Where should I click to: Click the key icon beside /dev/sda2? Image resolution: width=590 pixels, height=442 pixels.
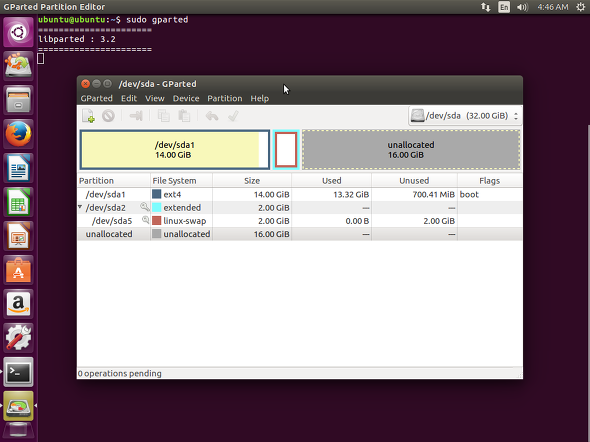click(144, 207)
